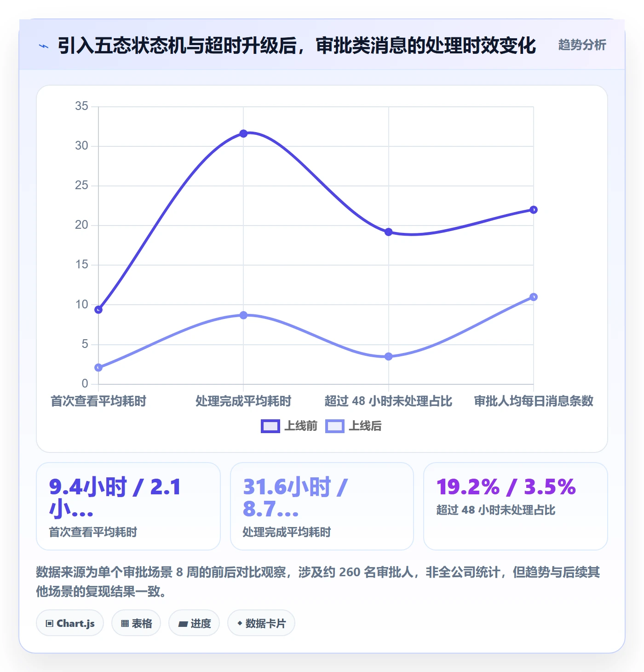Select the Chart.js tag

coord(70,623)
